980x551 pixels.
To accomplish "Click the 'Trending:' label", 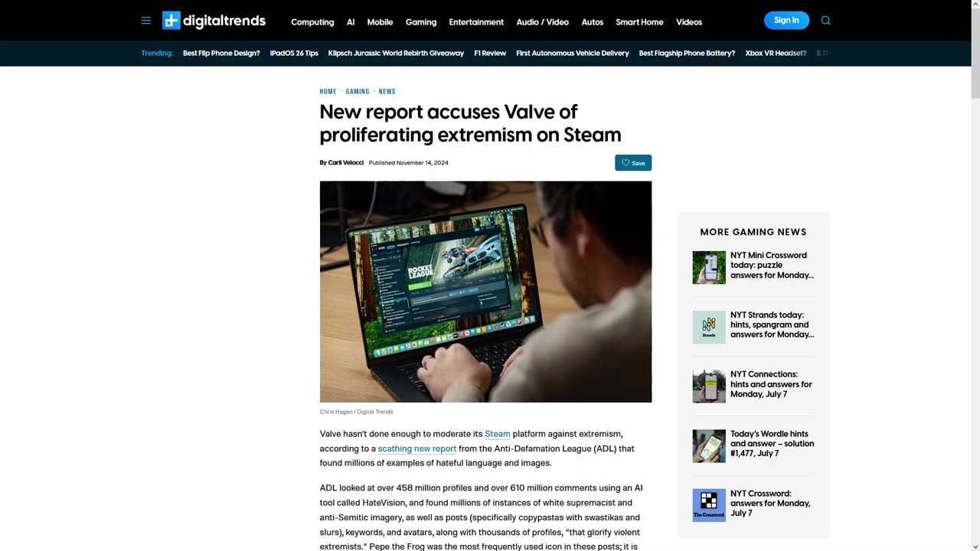I will (157, 54).
